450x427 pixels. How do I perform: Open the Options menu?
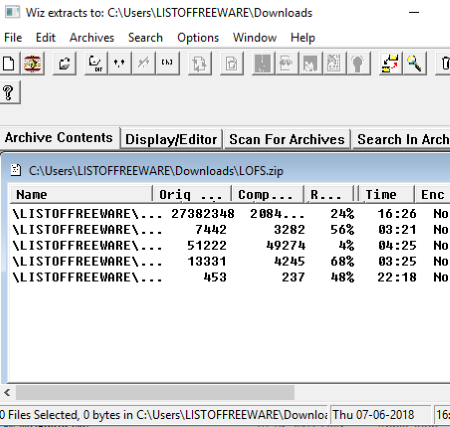click(198, 38)
